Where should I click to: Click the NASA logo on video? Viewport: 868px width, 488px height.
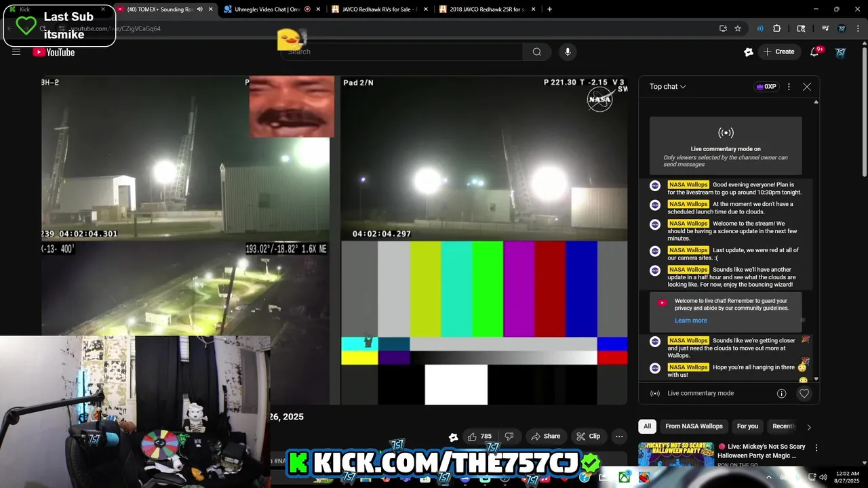click(599, 100)
